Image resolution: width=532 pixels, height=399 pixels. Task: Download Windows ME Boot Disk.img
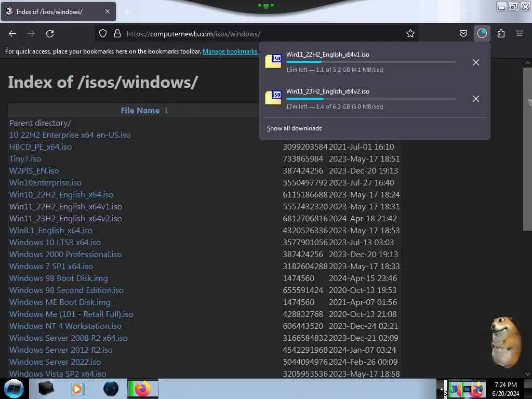coord(60,302)
